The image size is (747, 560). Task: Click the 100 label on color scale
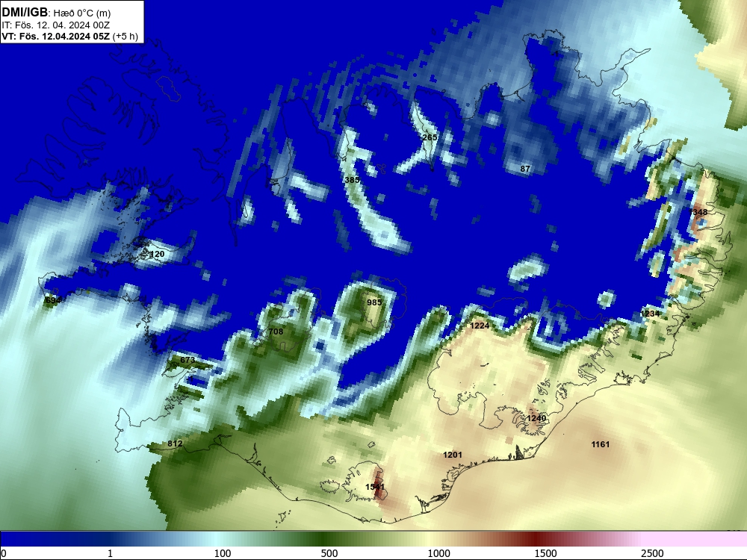tap(223, 553)
